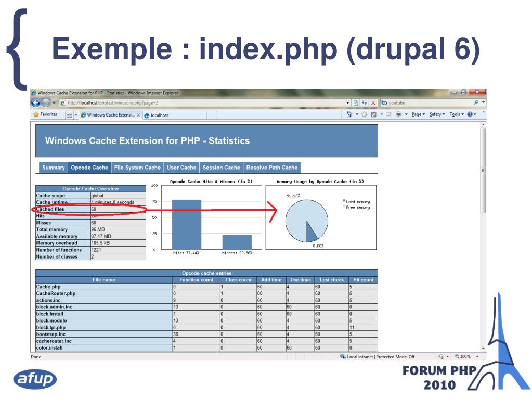Click the Hit count column header
Viewport: 532px width, 399px height.
[363, 280]
